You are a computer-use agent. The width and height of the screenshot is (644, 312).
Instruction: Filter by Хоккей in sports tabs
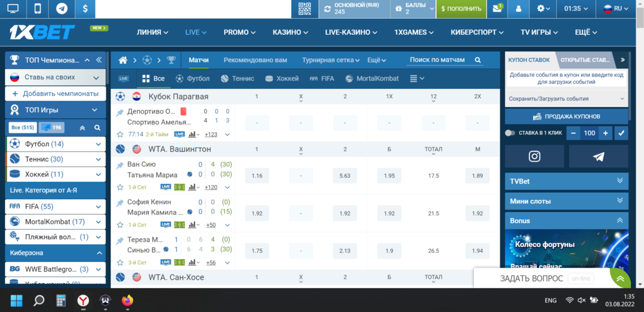pos(282,79)
